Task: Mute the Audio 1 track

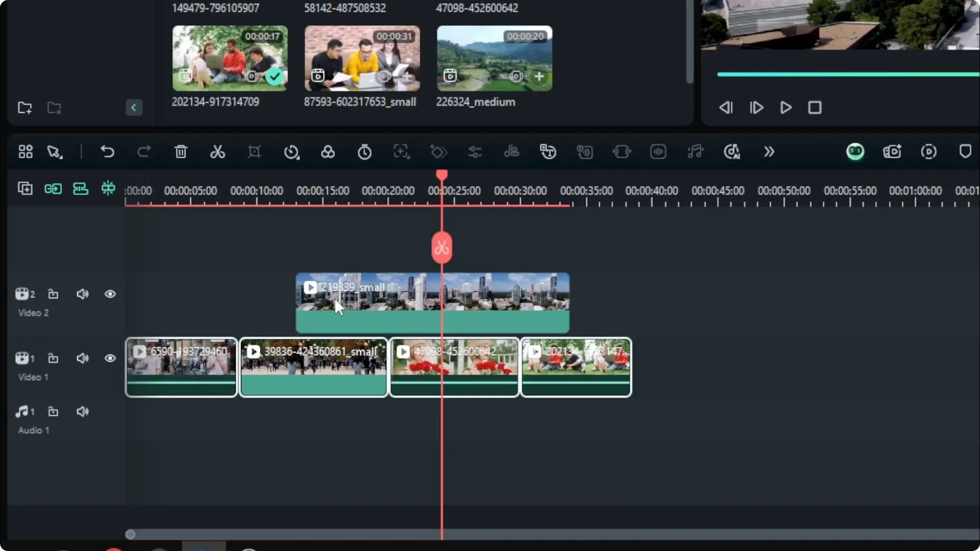Action: tap(82, 411)
